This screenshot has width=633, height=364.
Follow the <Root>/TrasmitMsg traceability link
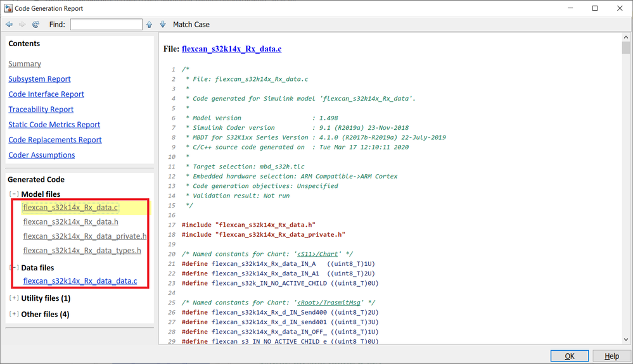[x=328, y=303]
